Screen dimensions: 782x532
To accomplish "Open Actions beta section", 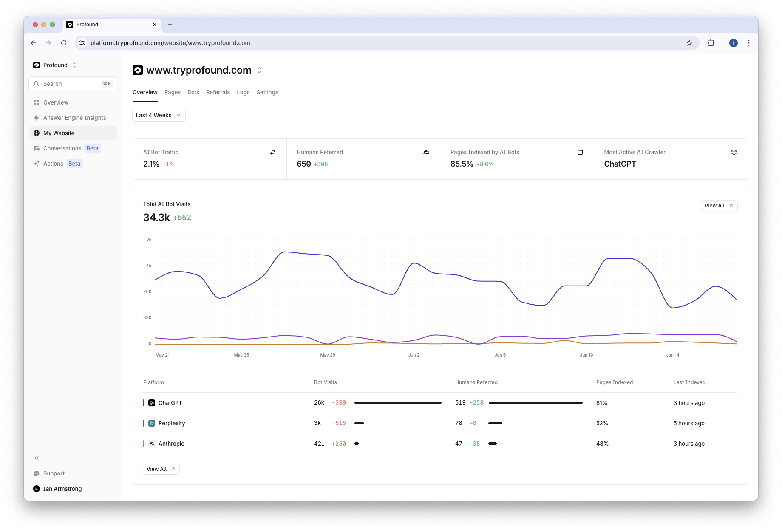I will (x=73, y=164).
